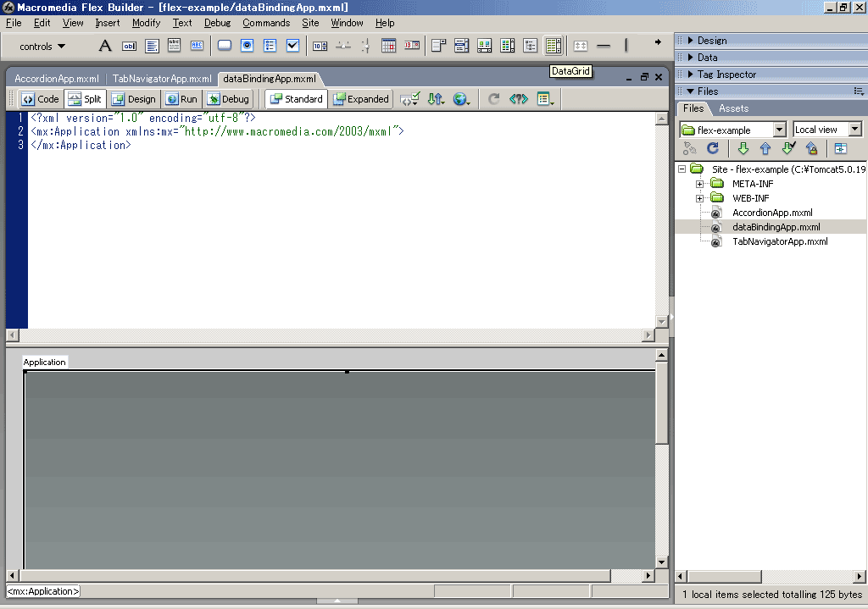Image resolution: width=868 pixels, height=609 pixels.
Task: Click the Application label in design view
Action: pyautogui.click(x=44, y=362)
